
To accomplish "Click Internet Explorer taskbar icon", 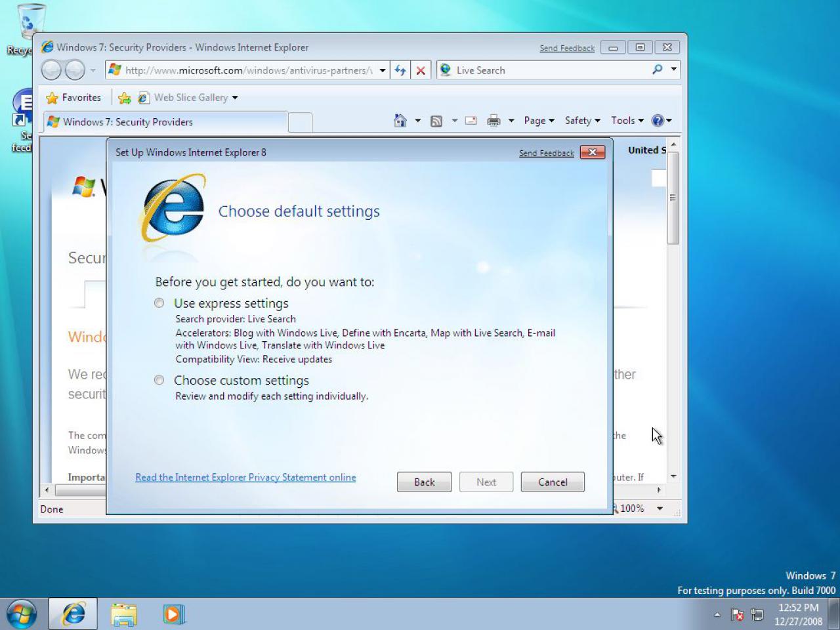I will [x=73, y=614].
